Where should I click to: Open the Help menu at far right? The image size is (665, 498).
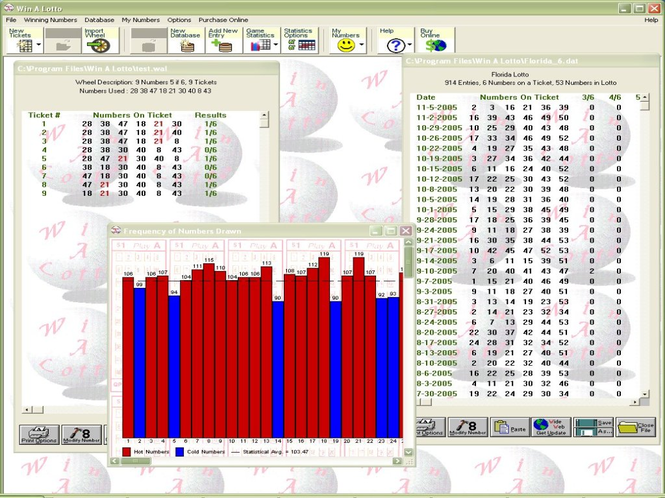[651, 20]
